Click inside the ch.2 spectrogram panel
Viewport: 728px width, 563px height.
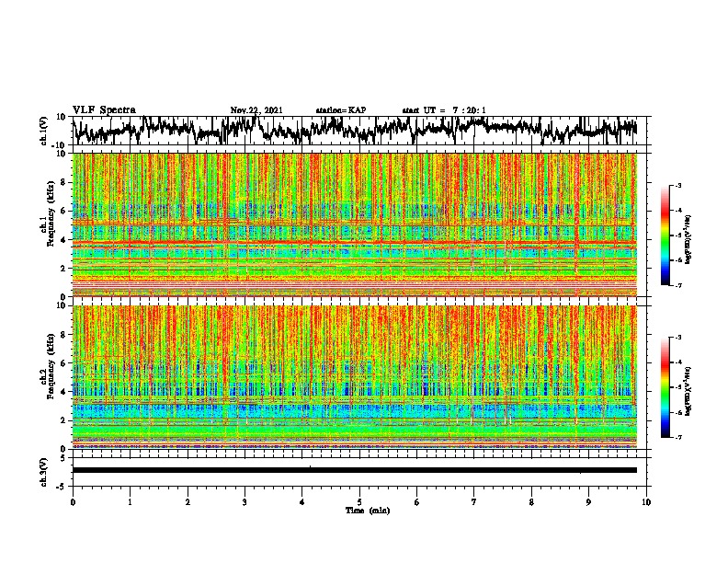pyautogui.click(x=354, y=377)
